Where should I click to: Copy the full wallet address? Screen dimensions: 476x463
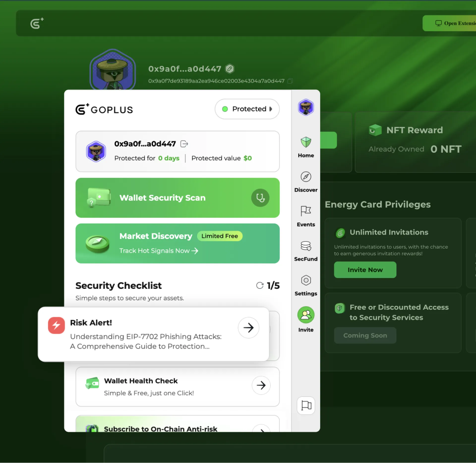coord(290,81)
